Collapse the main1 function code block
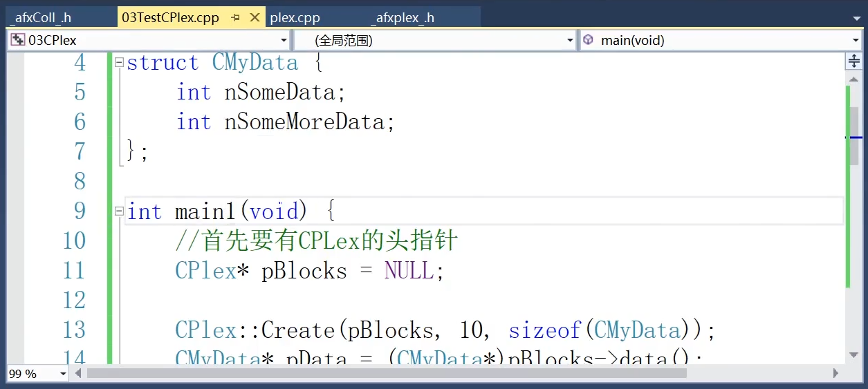868x389 pixels. coord(119,211)
